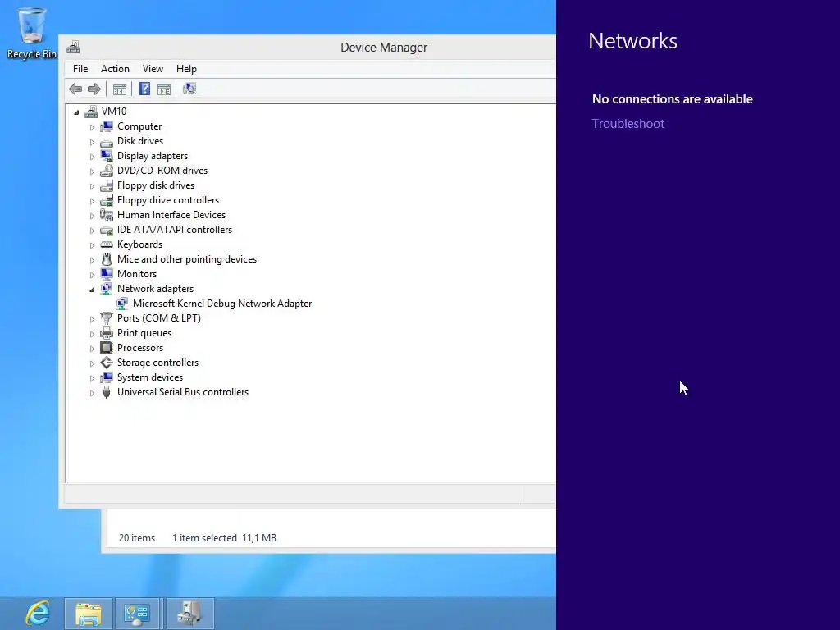Click the '20 items' status text
Viewport: 840px width, 630px height.
click(137, 538)
